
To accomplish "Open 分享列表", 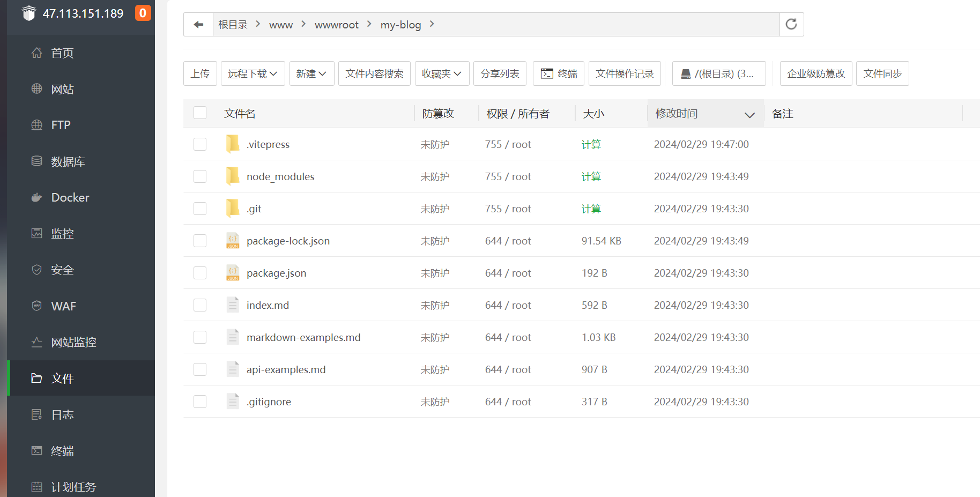I will tap(500, 73).
